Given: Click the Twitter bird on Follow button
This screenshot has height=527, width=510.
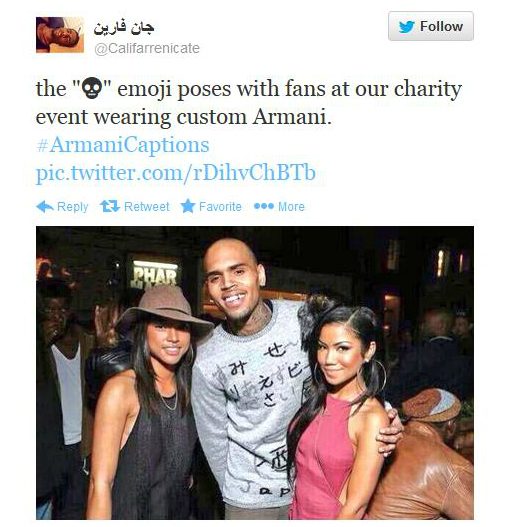Looking at the screenshot, I should click(406, 27).
